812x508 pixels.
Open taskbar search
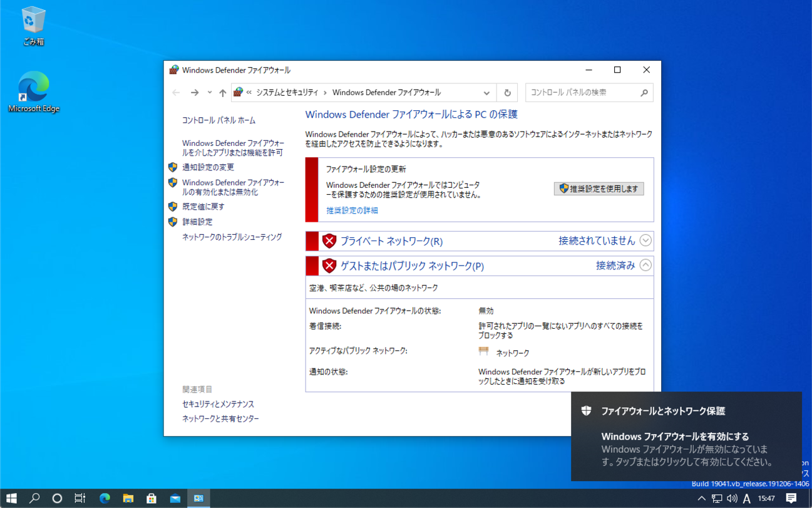coord(34,499)
